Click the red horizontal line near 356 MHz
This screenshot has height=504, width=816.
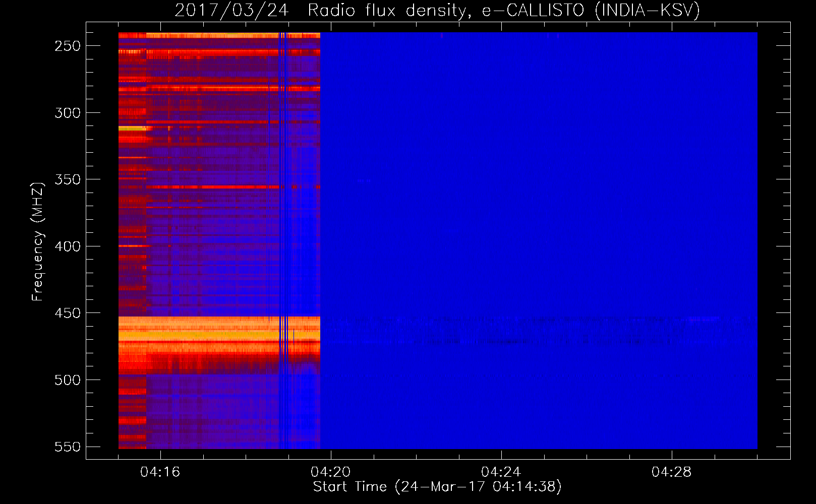click(x=233, y=187)
